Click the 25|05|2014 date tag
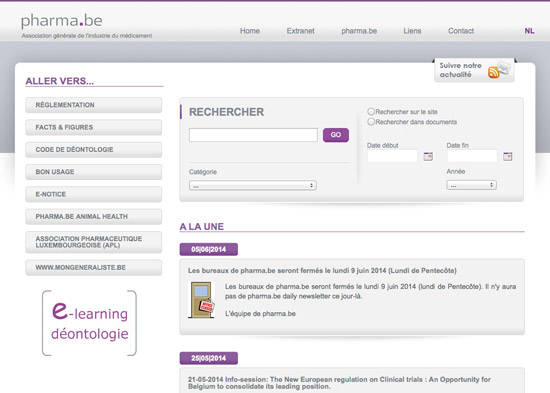 (209, 358)
